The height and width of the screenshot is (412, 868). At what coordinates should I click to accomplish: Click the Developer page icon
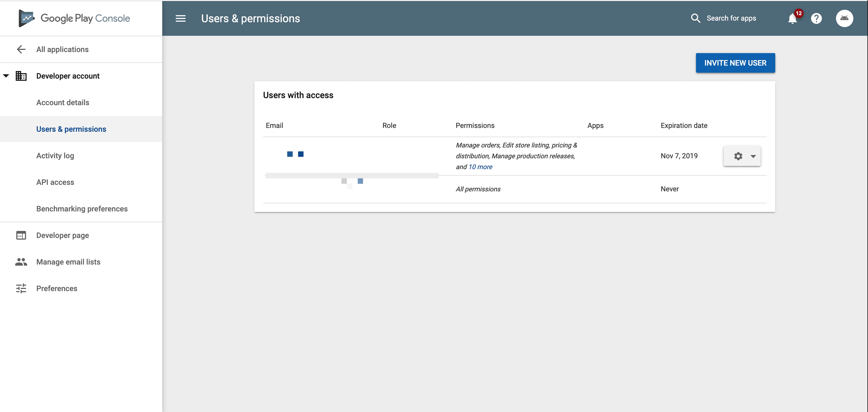pos(21,235)
